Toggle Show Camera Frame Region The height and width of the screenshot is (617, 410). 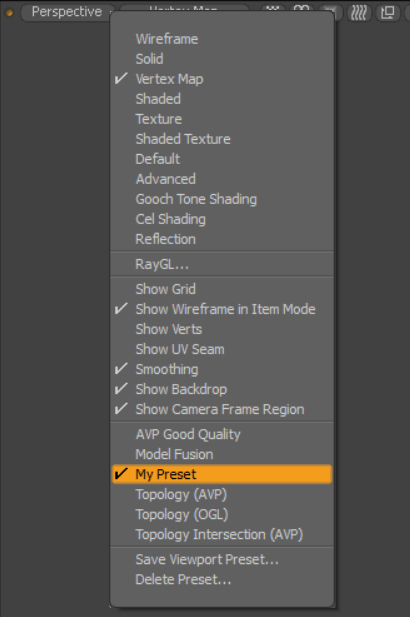pos(222,410)
